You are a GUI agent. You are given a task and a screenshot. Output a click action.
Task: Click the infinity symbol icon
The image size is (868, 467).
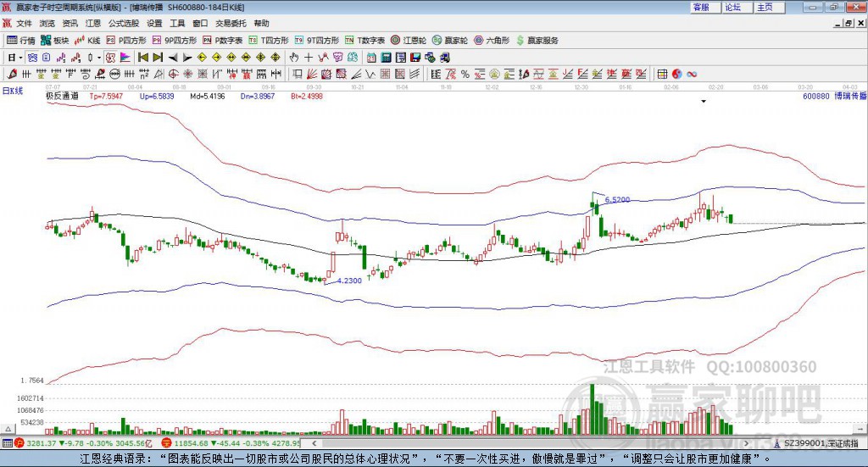tap(692, 74)
